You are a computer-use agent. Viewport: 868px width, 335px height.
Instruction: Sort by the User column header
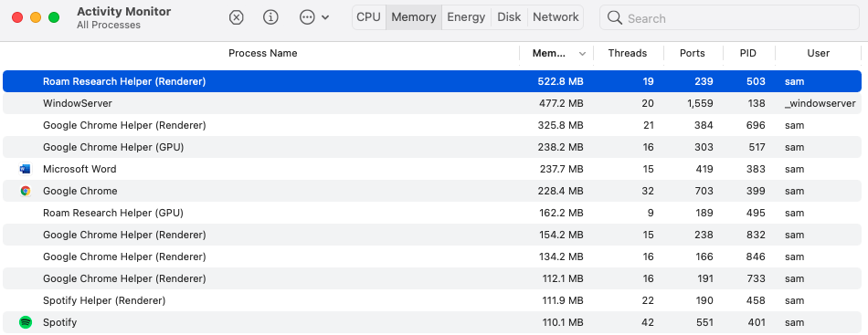coord(818,53)
